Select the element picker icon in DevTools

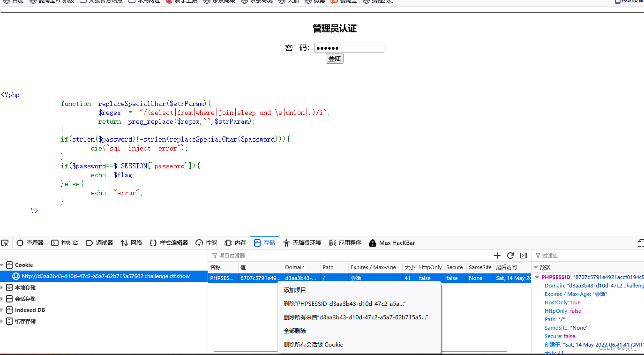tap(5, 242)
